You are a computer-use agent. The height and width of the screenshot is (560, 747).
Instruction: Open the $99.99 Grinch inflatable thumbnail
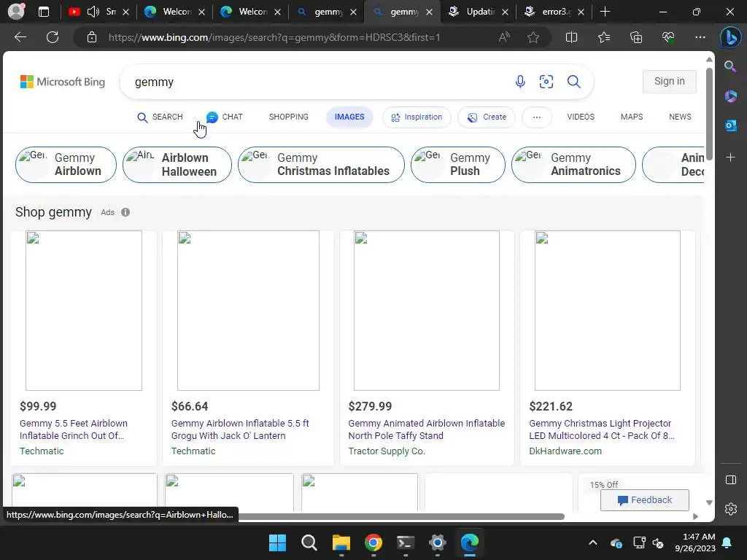click(x=84, y=311)
